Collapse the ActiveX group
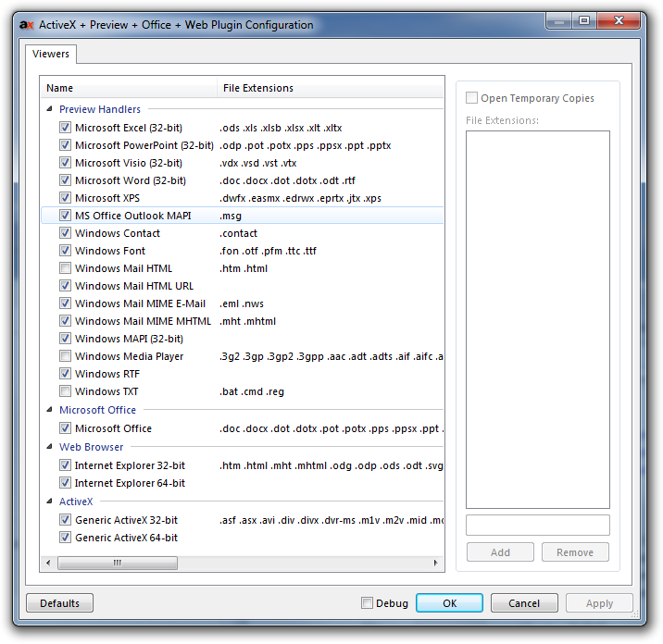The image size is (663, 644). pos(49,502)
